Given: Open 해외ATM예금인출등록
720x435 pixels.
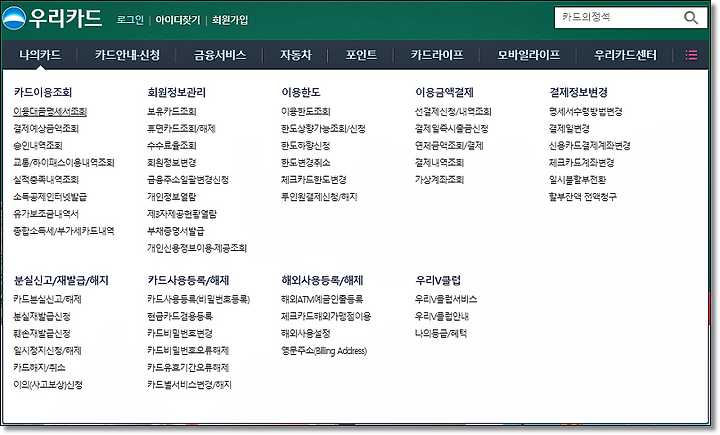Looking at the screenshot, I should coord(322,299).
